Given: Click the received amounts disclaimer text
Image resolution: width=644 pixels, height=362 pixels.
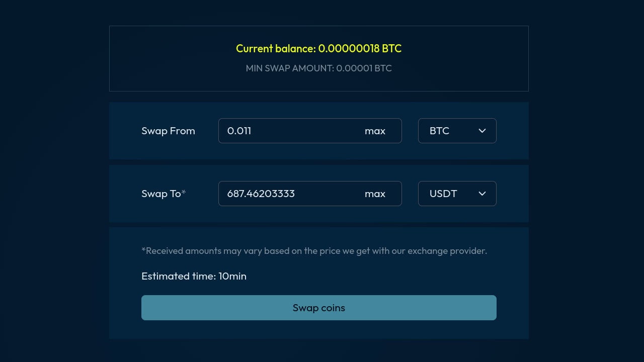Looking at the screenshot, I should click(314, 251).
